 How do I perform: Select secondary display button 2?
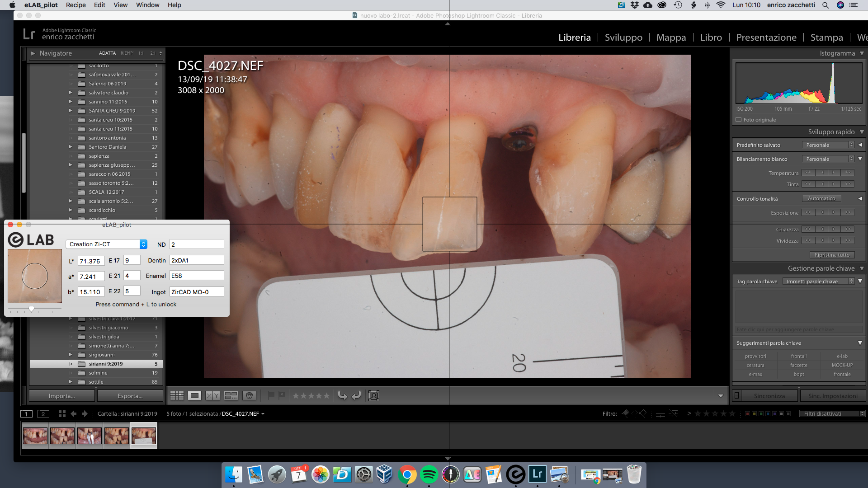coord(43,413)
